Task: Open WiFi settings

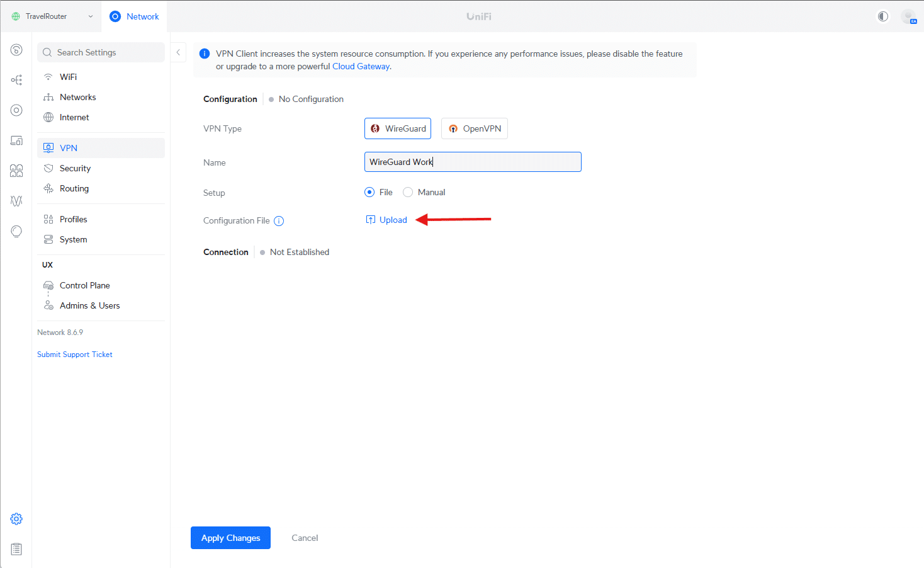Action: (x=101, y=77)
